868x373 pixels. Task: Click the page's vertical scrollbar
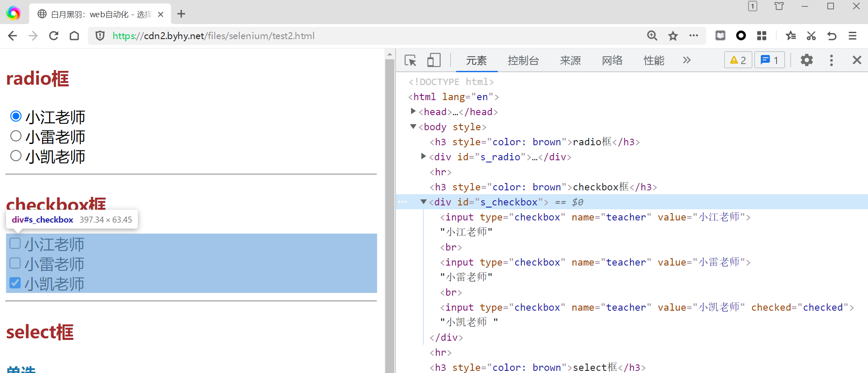tap(390, 215)
